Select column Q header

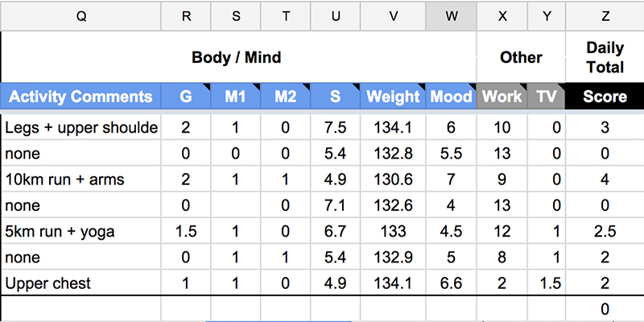(x=81, y=15)
